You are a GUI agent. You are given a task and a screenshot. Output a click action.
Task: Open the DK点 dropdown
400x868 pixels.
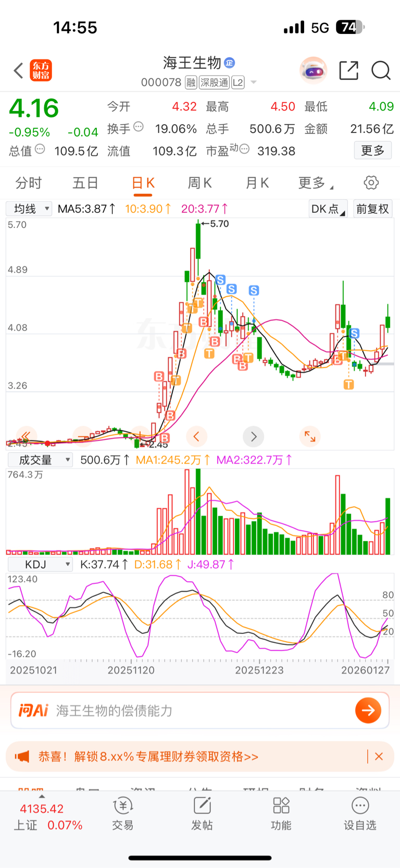pyautogui.click(x=328, y=209)
